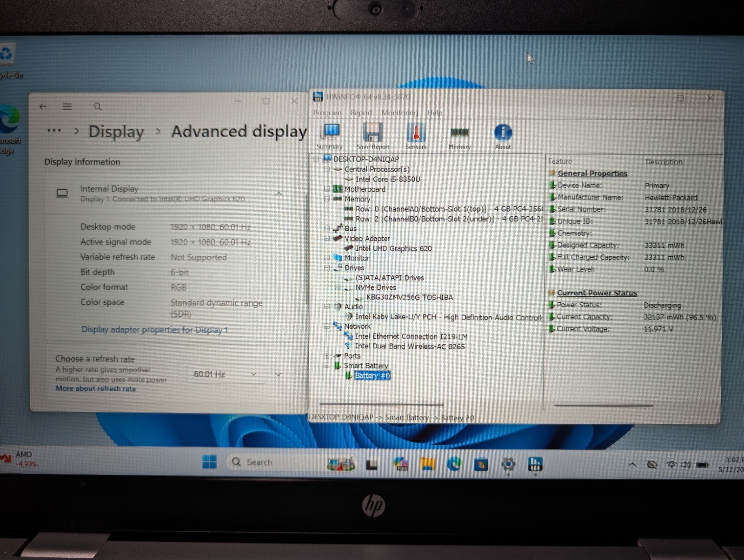
Task: Click the volume speaker tray icon
Action: coord(686,464)
